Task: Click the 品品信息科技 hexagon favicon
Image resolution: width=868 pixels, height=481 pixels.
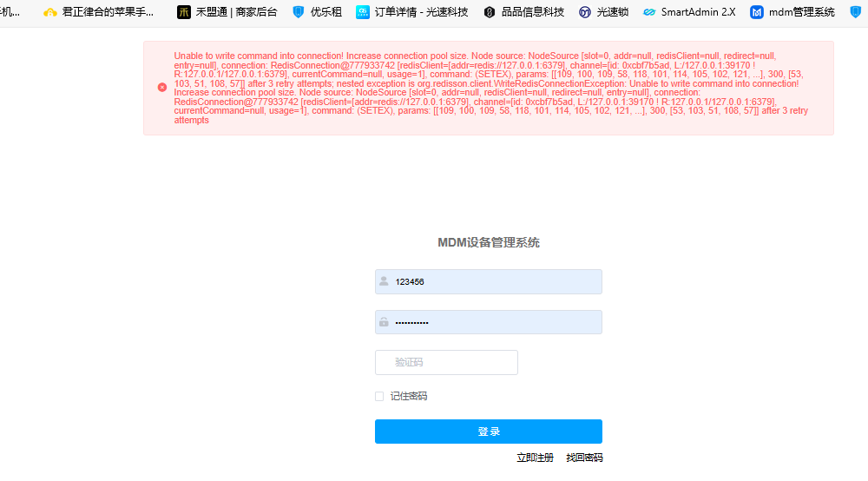Action: (490, 12)
